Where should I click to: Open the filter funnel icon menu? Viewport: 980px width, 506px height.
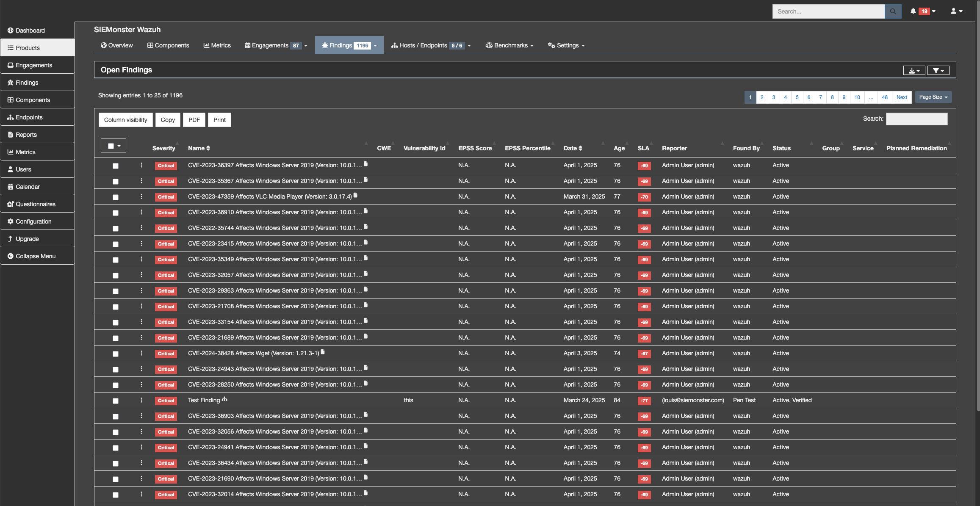point(938,70)
